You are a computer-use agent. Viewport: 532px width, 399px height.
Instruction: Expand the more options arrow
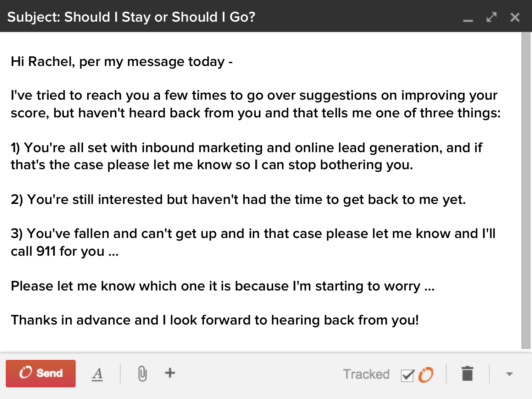509,374
